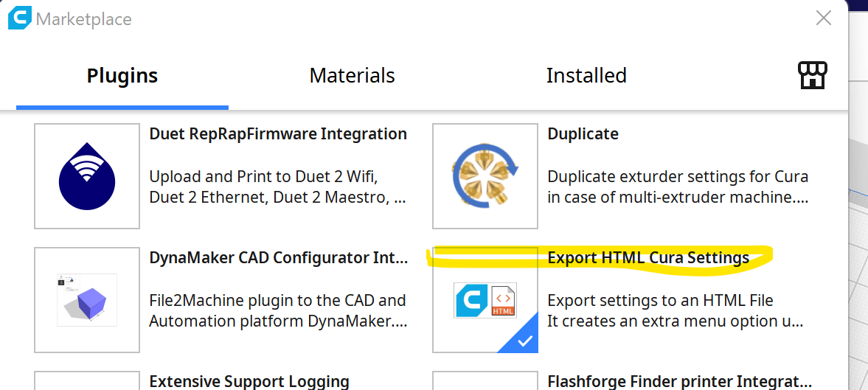Open Extensive Support Logging plugin
868x390 pixels.
[x=249, y=381]
